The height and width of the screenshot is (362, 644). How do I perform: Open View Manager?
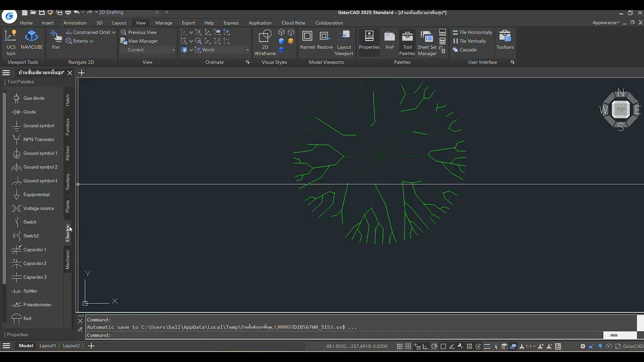click(x=139, y=41)
